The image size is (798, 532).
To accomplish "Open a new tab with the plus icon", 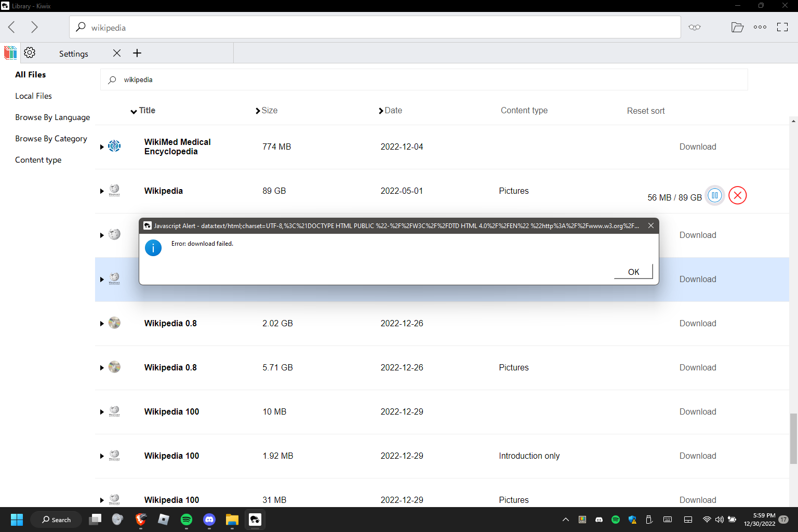I will pyautogui.click(x=137, y=52).
